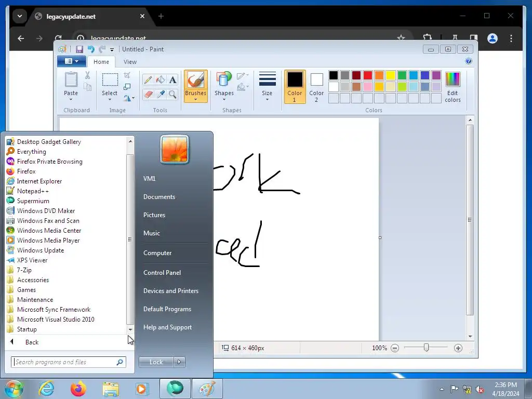Screen dimensions: 532x399
Task: Select Color 2 background button
Action: click(316, 87)
